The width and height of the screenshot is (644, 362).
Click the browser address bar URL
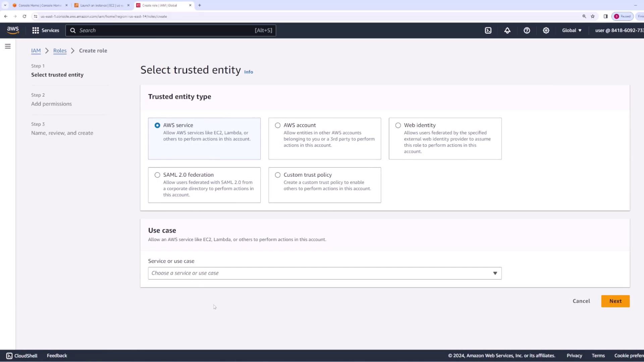(104, 16)
